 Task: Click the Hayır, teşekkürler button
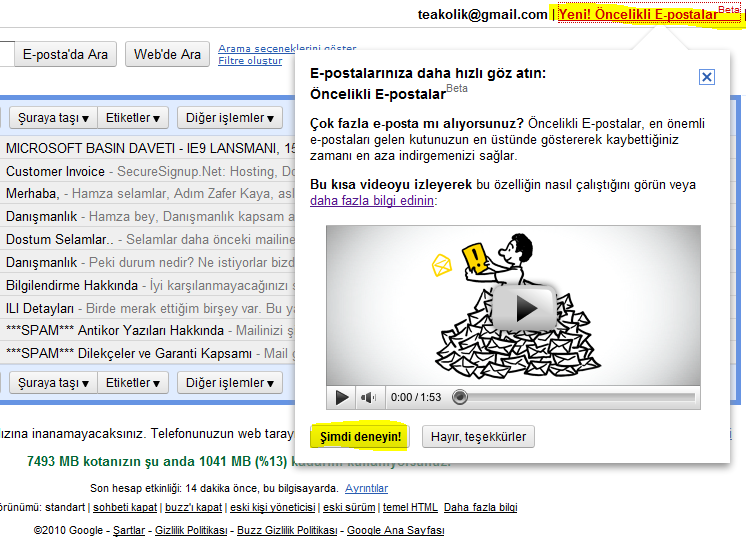coord(478,436)
